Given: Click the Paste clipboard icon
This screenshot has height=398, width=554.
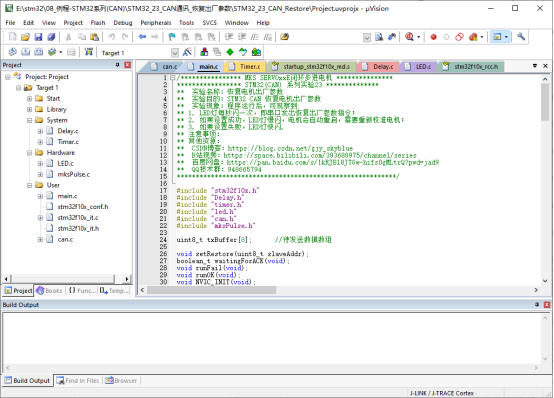Looking at the screenshot, I should [94, 37].
